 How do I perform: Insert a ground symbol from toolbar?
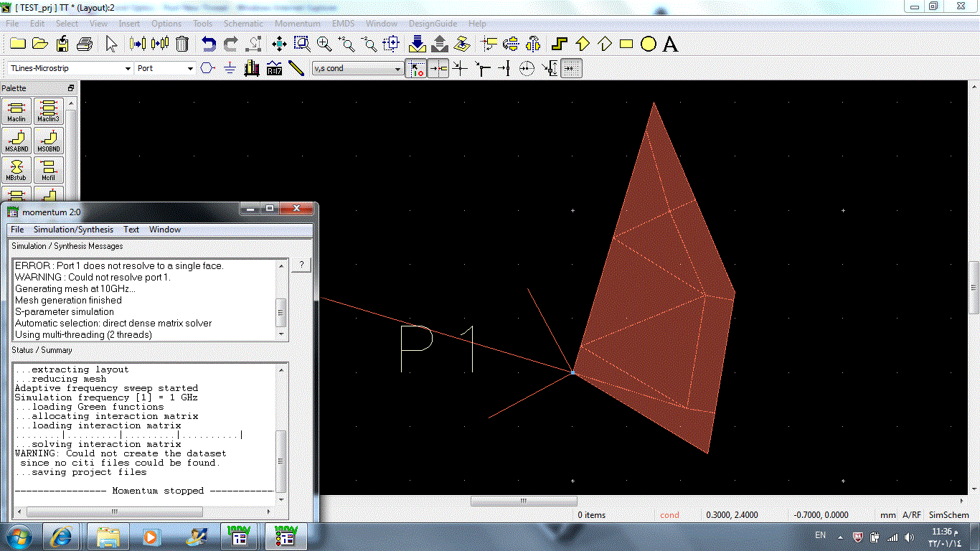(x=230, y=68)
